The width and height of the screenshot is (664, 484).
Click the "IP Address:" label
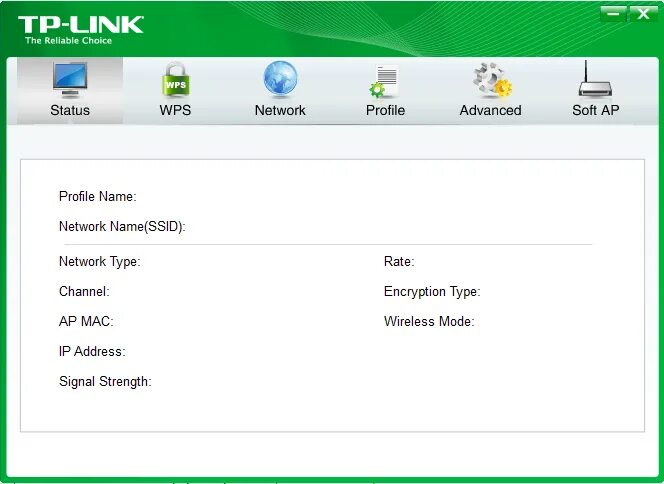[x=92, y=351]
